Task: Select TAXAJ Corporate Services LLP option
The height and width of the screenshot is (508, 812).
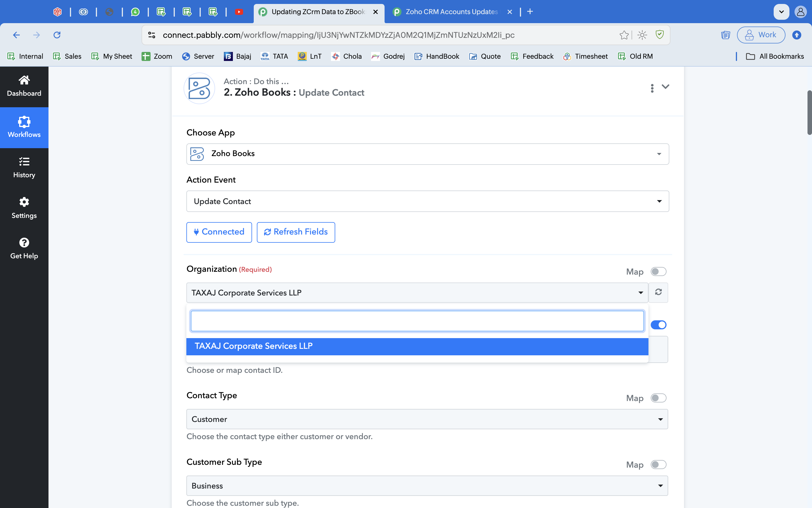Action: (417, 346)
